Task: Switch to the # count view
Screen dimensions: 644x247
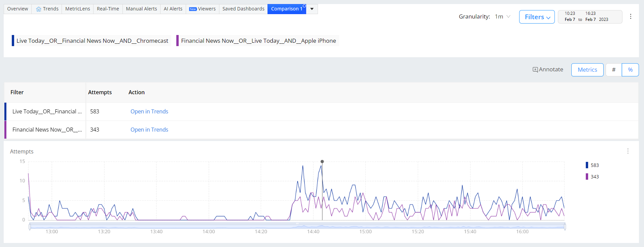Action: coord(614,70)
